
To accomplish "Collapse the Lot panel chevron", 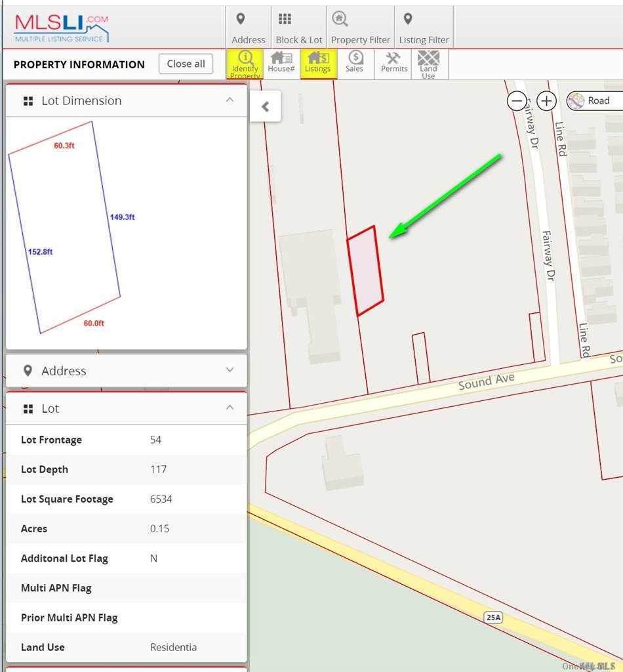I will (230, 407).
